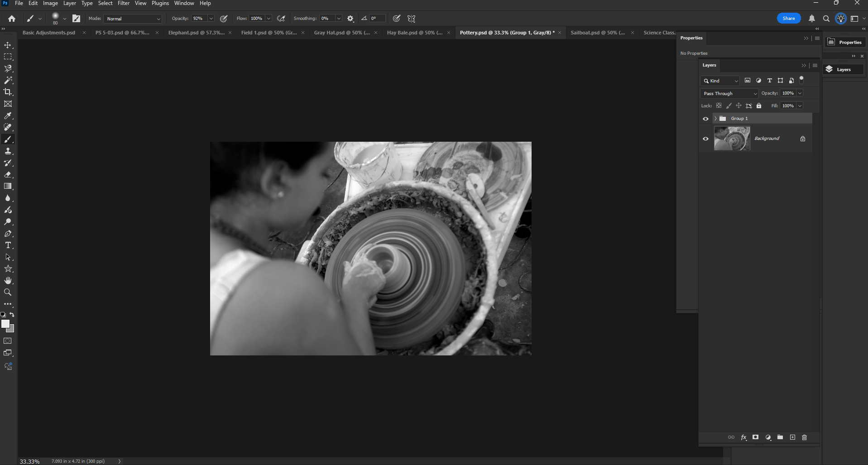Open the collapsed Properties panel button
868x465 pixels.
click(845, 42)
